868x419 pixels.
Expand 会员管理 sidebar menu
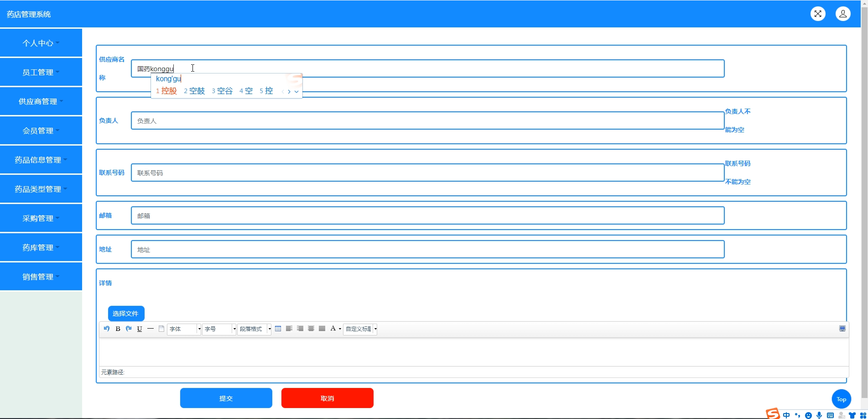tap(41, 131)
